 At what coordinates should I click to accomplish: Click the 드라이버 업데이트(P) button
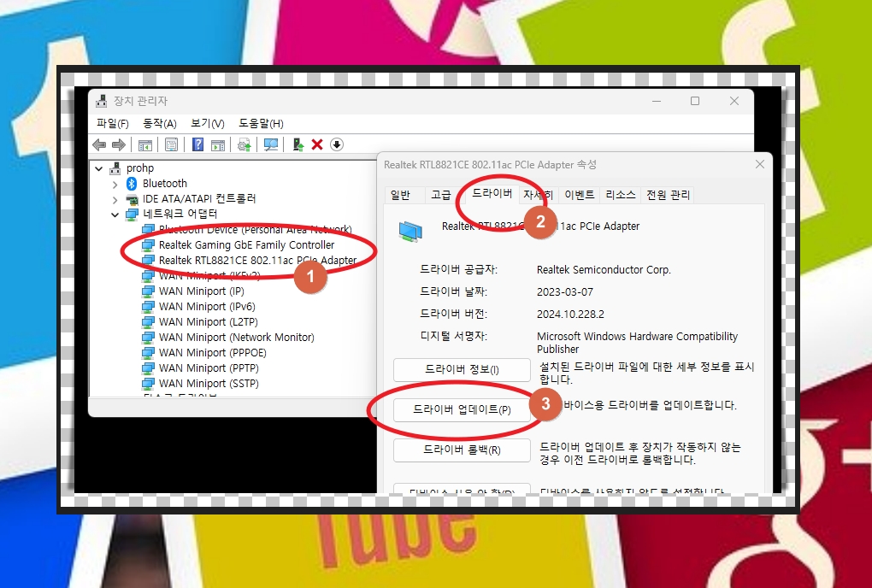[462, 409]
